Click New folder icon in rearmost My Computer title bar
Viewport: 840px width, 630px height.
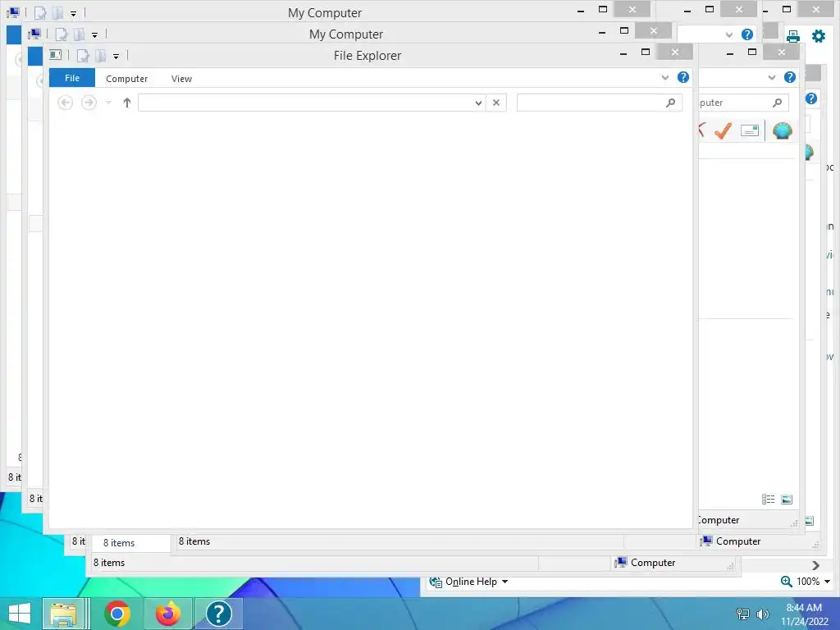(x=57, y=13)
